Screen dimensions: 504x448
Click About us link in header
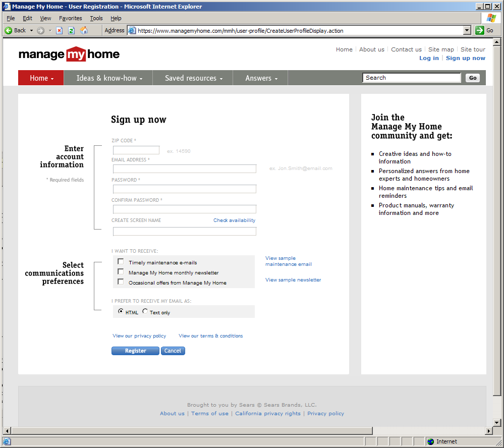[x=372, y=49]
